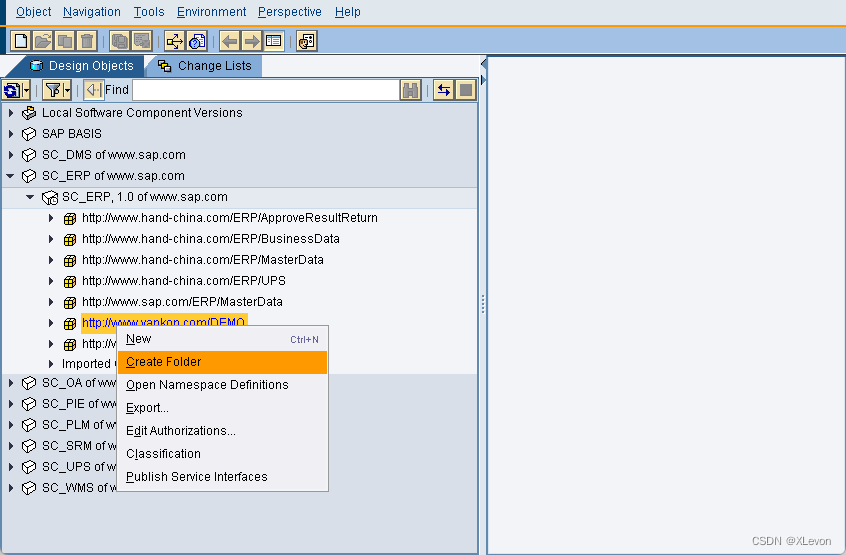Expand the SC_DMS of www.sap.com node

[x=11, y=155]
